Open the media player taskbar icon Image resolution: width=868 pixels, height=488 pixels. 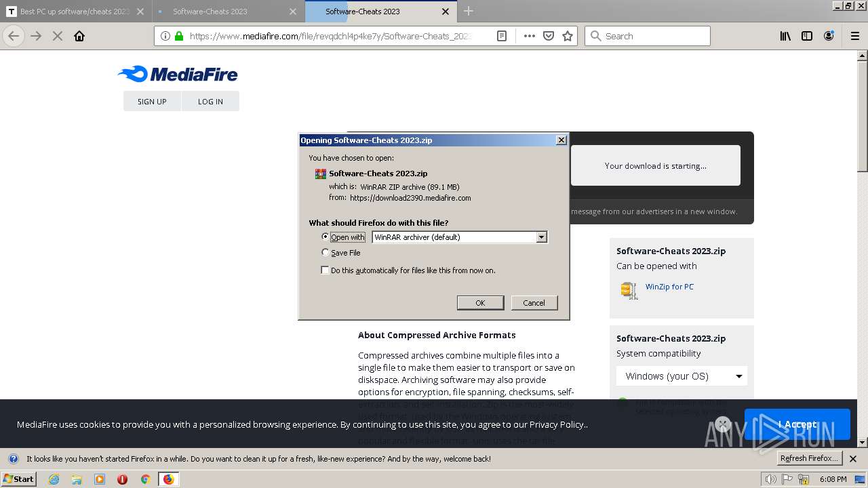coord(100,479)
